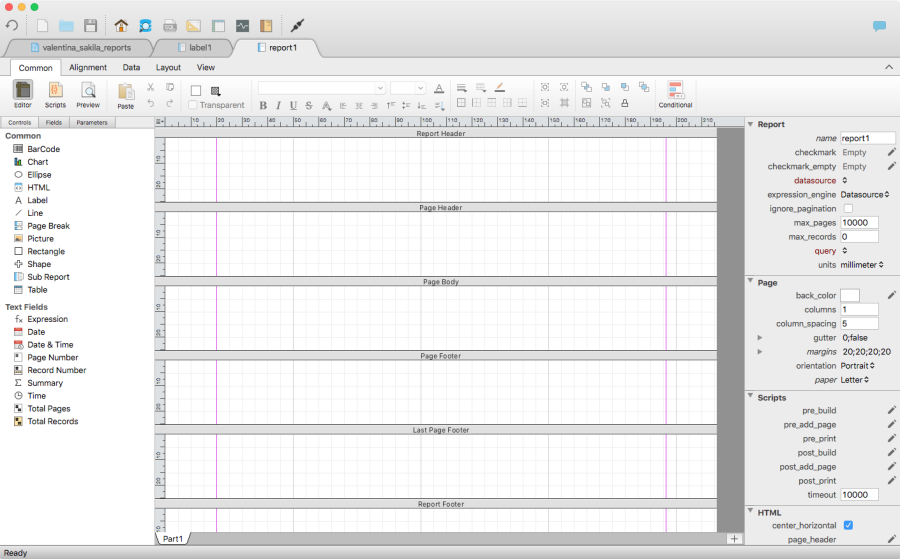The height and width of the screenshot is (559, 900).
Task: Switch to the Layout ribbon tab
Action: (168, 67)
